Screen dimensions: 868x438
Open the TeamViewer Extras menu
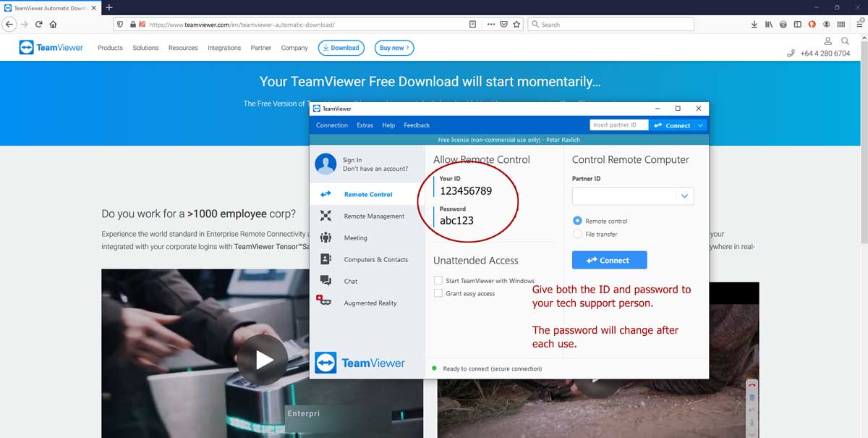tap(365, 125)
